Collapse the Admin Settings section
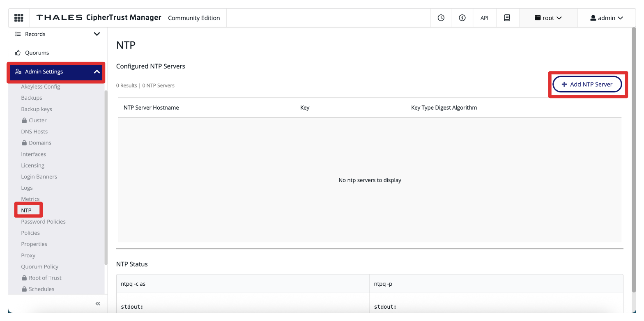 [x=97, y=72]
